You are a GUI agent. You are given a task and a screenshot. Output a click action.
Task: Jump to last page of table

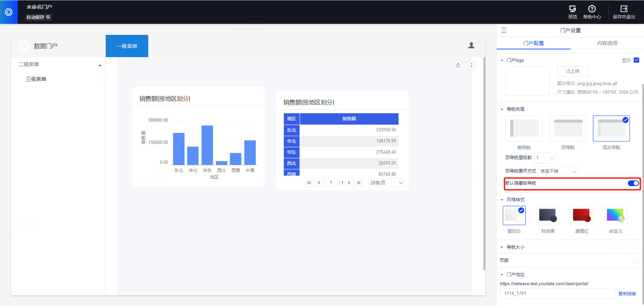(359, 183)
